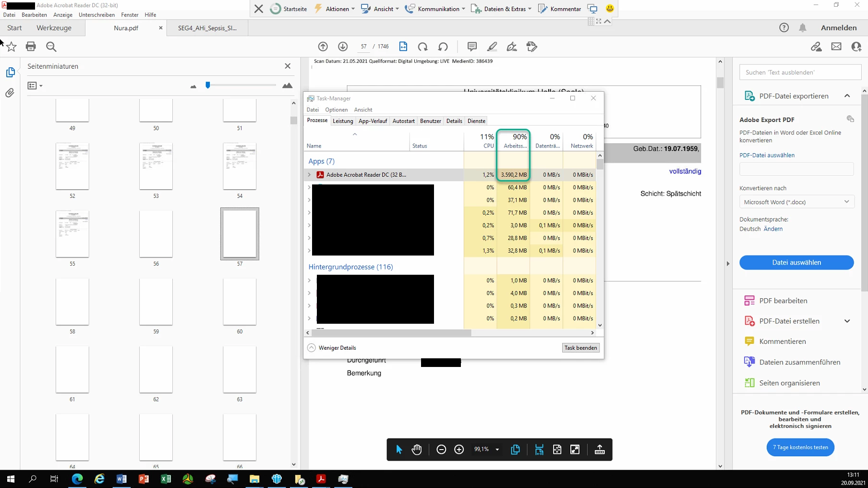This screenshot has width=868, height=488.
Task: Click Ändern language link
Action: click(x=773, y=229)
